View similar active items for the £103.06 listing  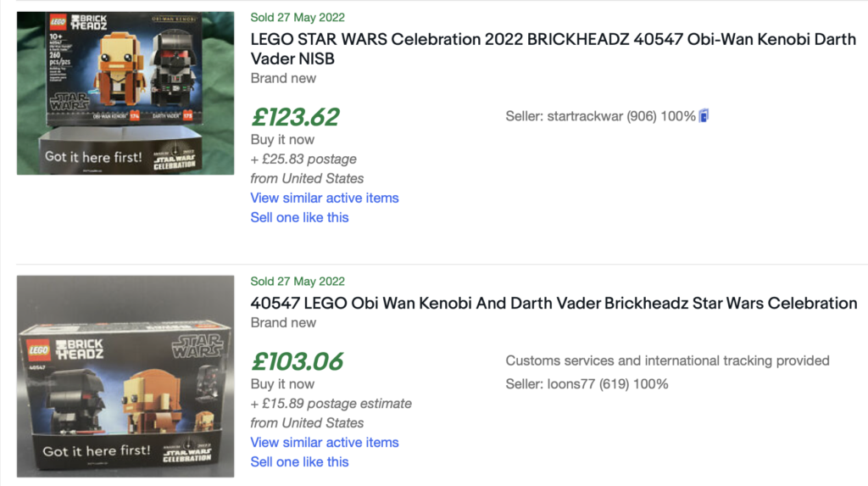coord(324,442)
